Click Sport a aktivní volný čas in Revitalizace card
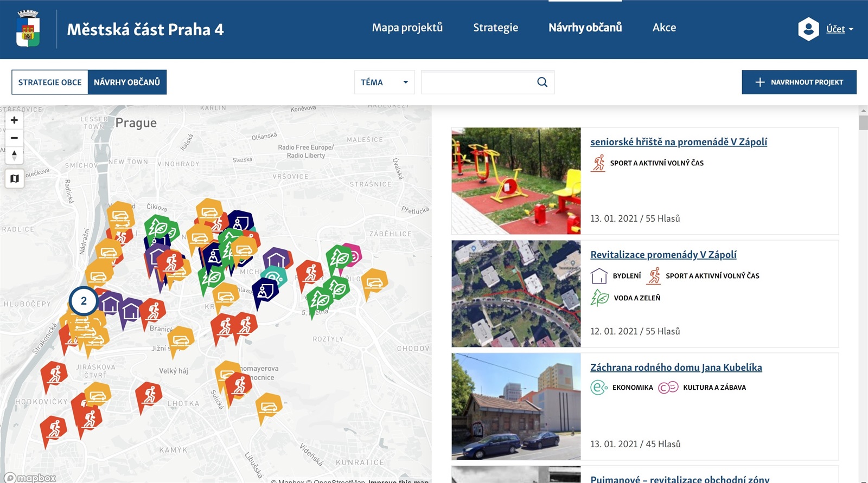 click(712, 276)
